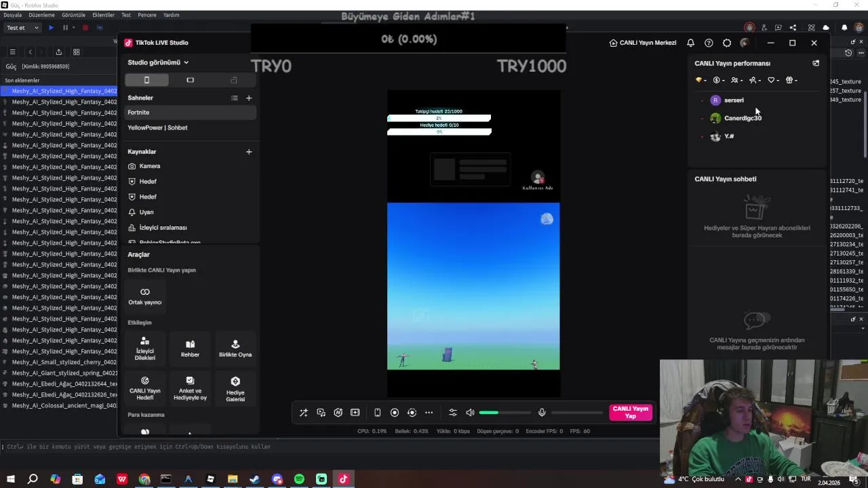Viewport: 868px width, 488px height.
Task: Open Roblox Studio Pencere menu
Action: (147, 15)
